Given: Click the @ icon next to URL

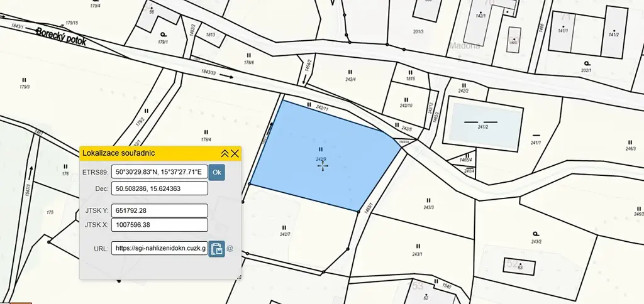Looking at the screenshot, I should [230, 249].
